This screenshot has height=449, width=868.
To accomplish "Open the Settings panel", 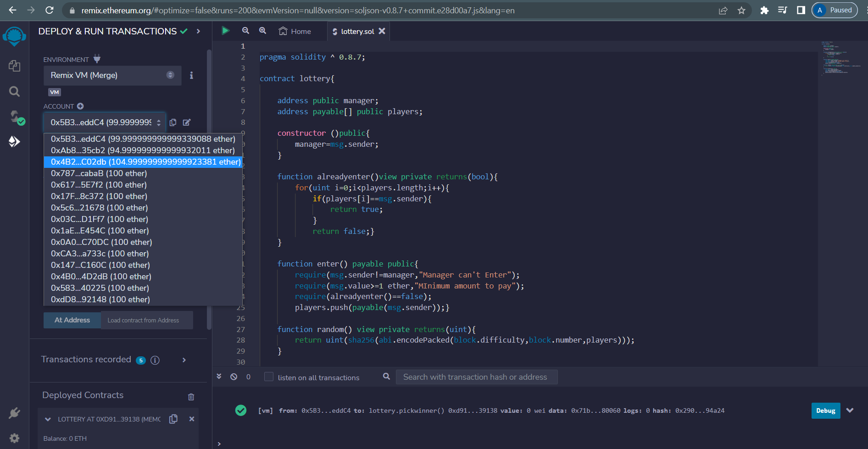I will click(x=14, y=438).
